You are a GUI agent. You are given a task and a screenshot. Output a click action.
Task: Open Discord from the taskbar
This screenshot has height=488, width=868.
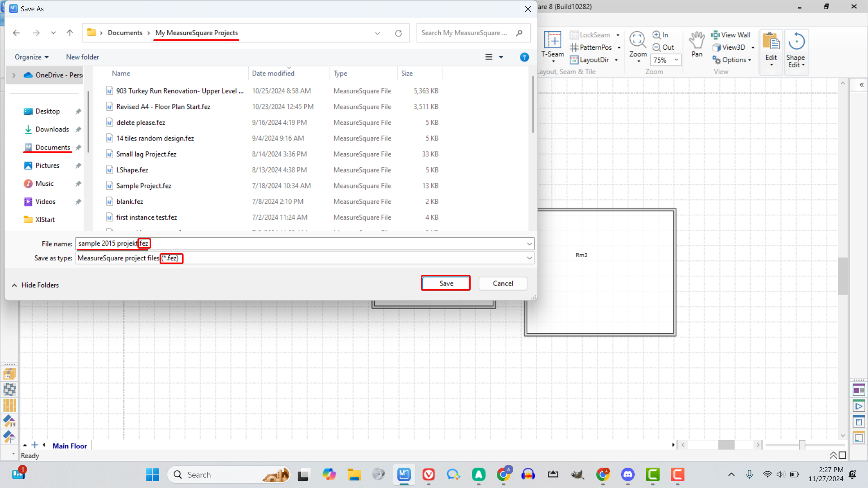tap(627, 474)
